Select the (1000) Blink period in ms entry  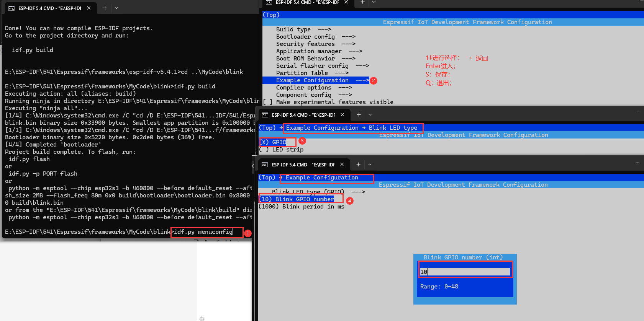click(x=302, y=207)
